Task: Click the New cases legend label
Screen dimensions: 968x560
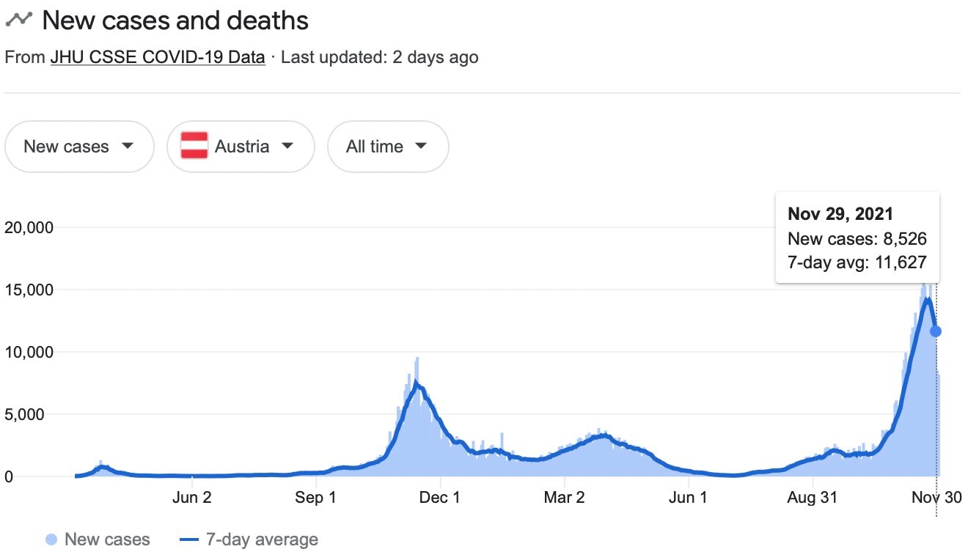Action: click(x=107, y=540)
